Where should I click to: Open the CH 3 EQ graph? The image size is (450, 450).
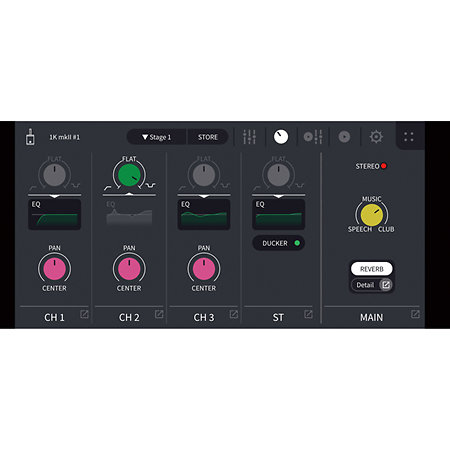coord(204,214)
